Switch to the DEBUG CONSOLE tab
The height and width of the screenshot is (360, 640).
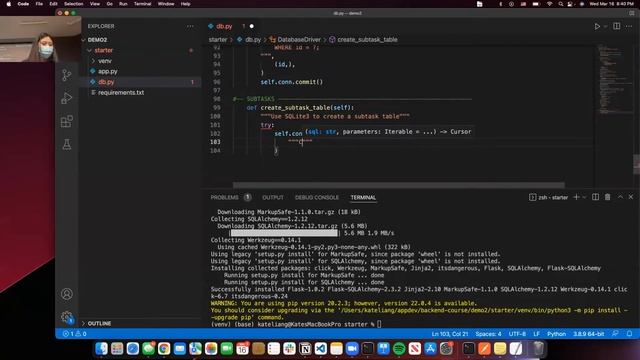(317, 197)
